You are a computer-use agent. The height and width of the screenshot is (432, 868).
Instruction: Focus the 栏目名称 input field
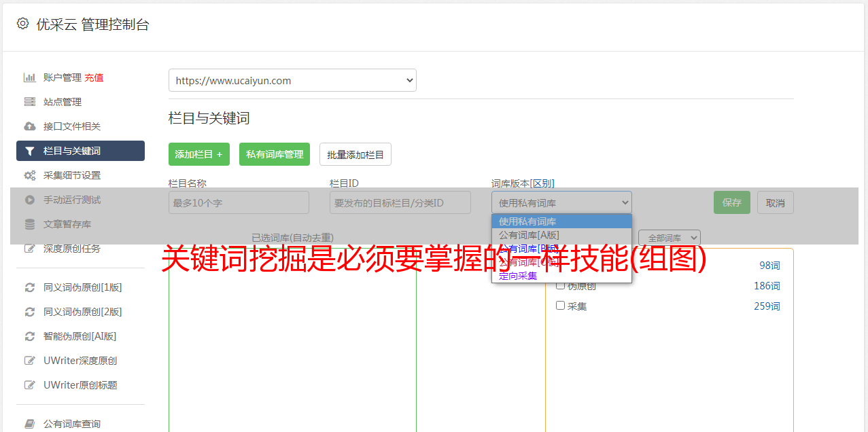[x=239, y=202]
